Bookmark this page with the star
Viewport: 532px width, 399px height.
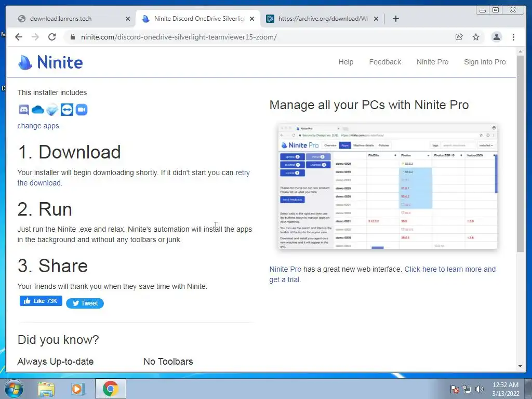(x=476, y=37)
